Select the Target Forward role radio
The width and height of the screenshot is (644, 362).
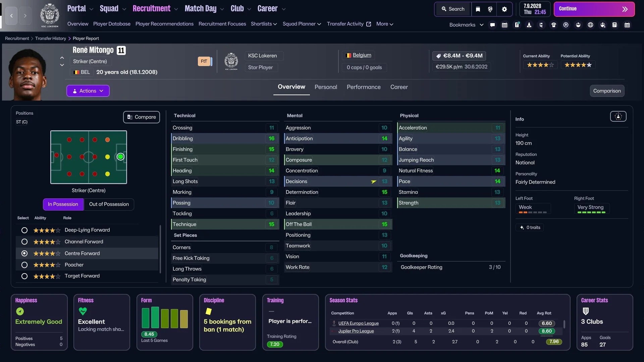pyautogui.click(x=24, y=276)
